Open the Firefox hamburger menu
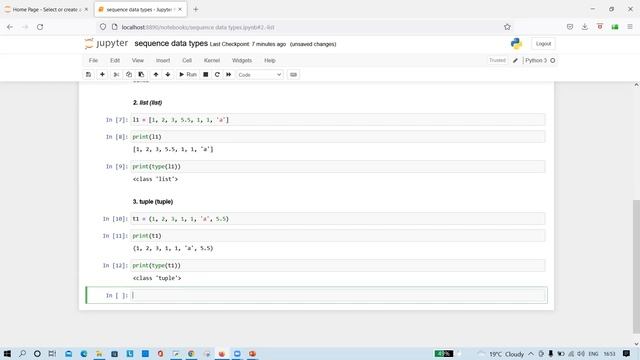The height and width of the screenshot is (360, 640). (630, 27)
